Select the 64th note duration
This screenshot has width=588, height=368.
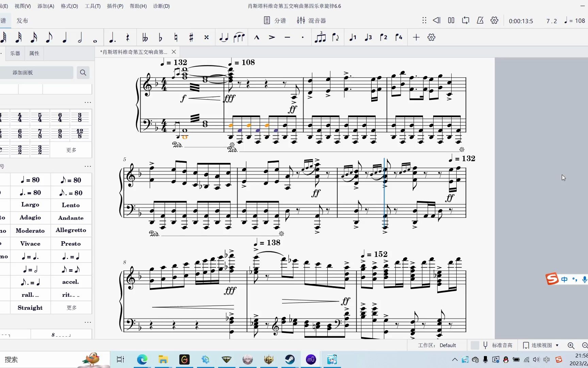point(3,37)
